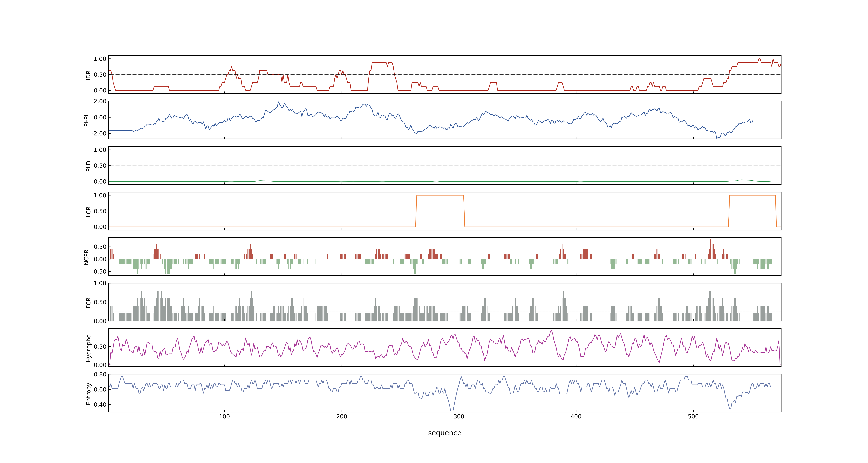Click the x-axis tick label 100
This screenshot has height=463, width=868.
click(x=224, y=416)
